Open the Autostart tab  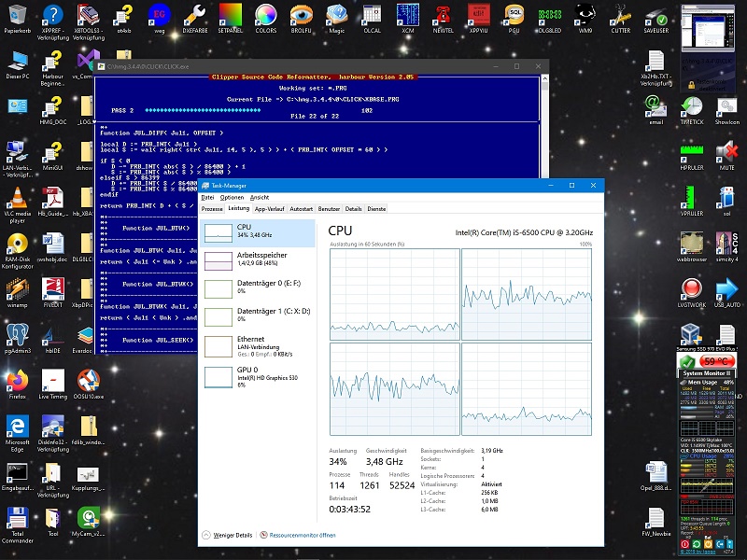click(x=301, y=208)
